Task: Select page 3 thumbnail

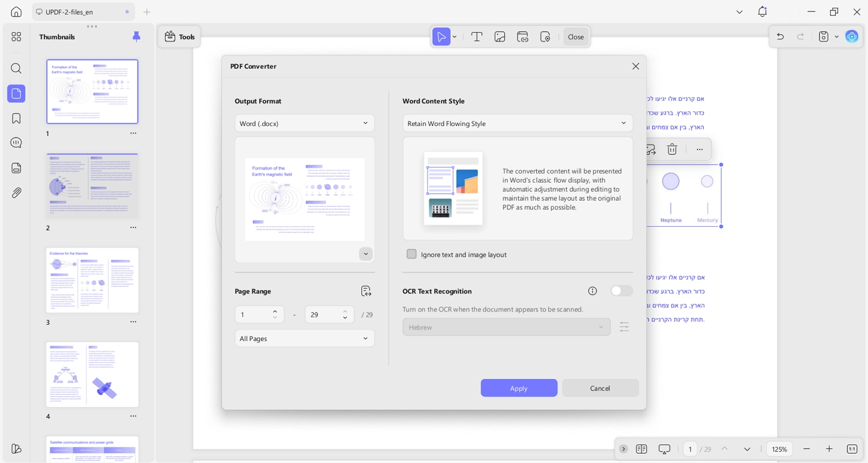Action: [x=92, y=280]
